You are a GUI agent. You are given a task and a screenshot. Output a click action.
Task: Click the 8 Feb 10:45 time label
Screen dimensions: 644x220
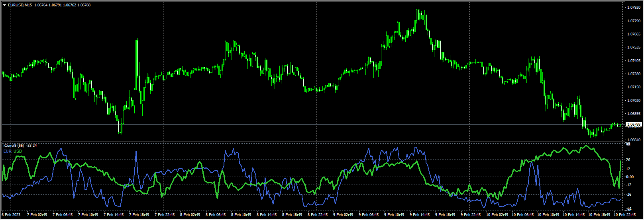[x=241, y=215]
